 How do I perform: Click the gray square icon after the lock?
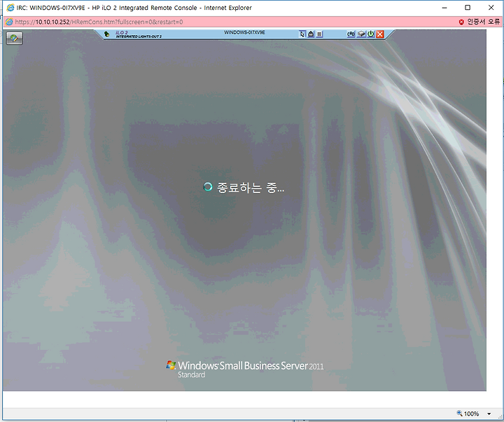[x=319, y=34]
